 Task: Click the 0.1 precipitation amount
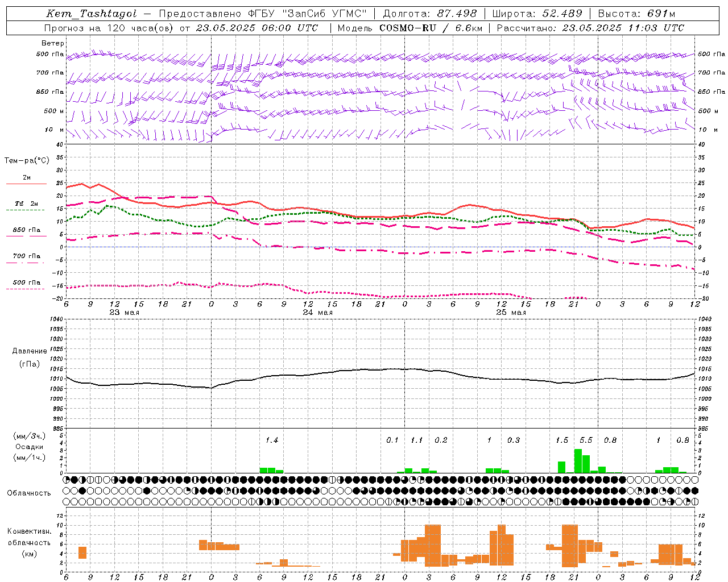point(392,440)
